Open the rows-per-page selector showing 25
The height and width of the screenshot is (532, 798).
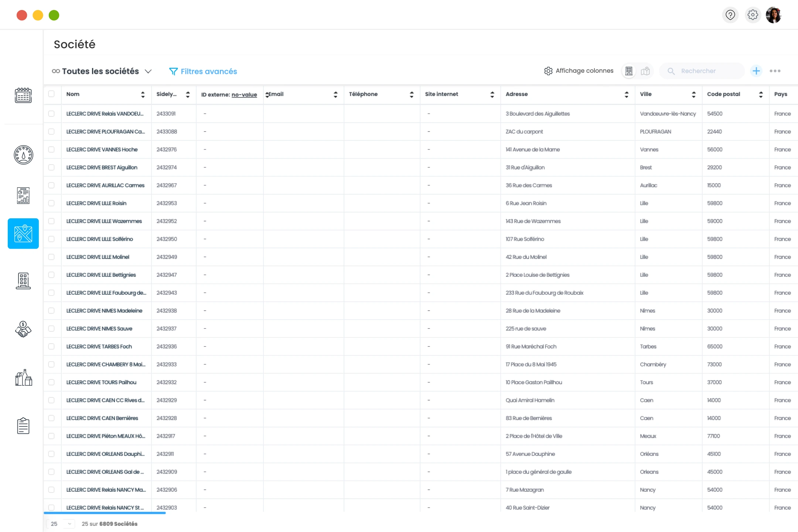(x=60, y=524)
